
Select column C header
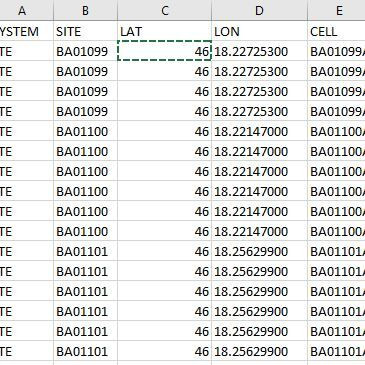click(164, 10)
